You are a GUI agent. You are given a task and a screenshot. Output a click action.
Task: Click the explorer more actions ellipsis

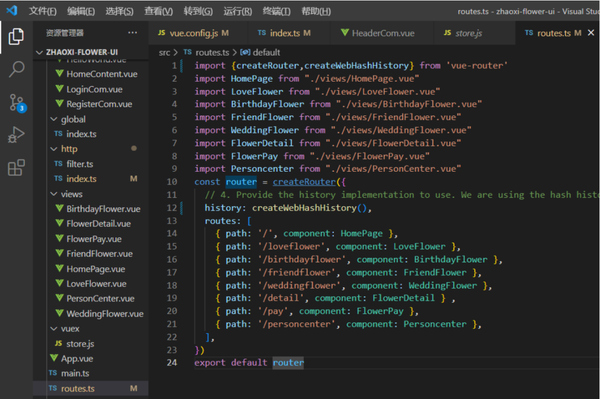coord(132,33)
